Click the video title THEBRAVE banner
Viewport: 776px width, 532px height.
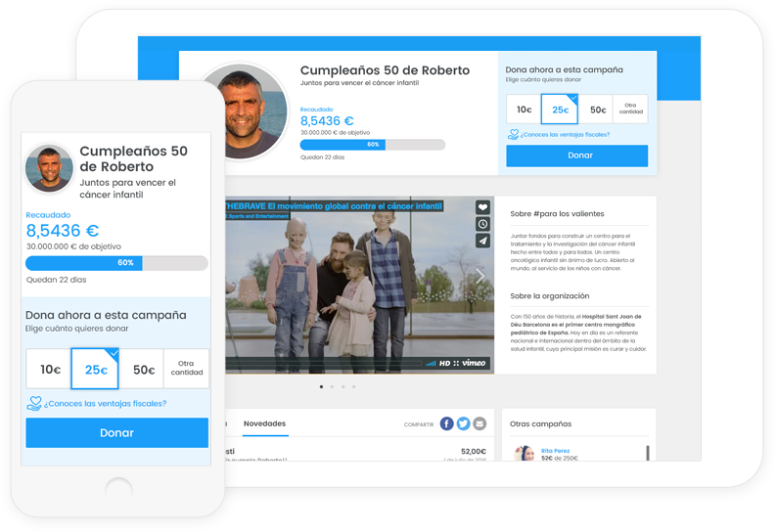334,205
